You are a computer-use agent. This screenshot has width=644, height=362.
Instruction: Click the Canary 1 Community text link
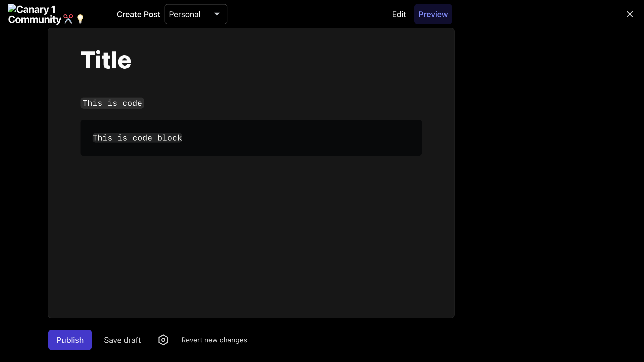[35, 14]
